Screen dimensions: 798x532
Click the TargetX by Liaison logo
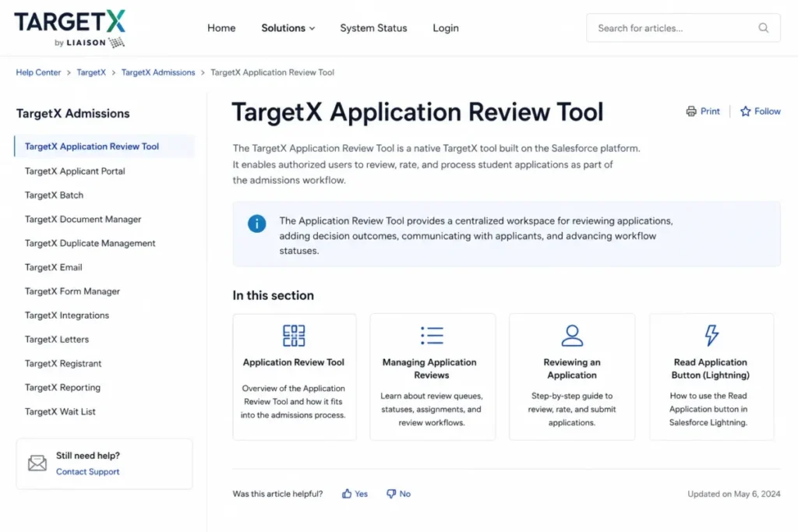(69, 29)
